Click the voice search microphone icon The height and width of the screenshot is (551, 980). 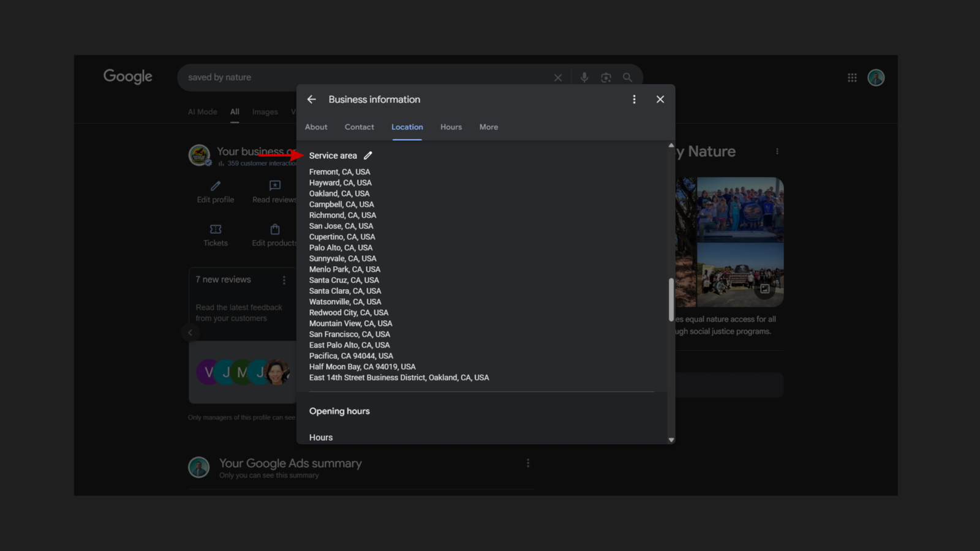click(x=584, y=78)
